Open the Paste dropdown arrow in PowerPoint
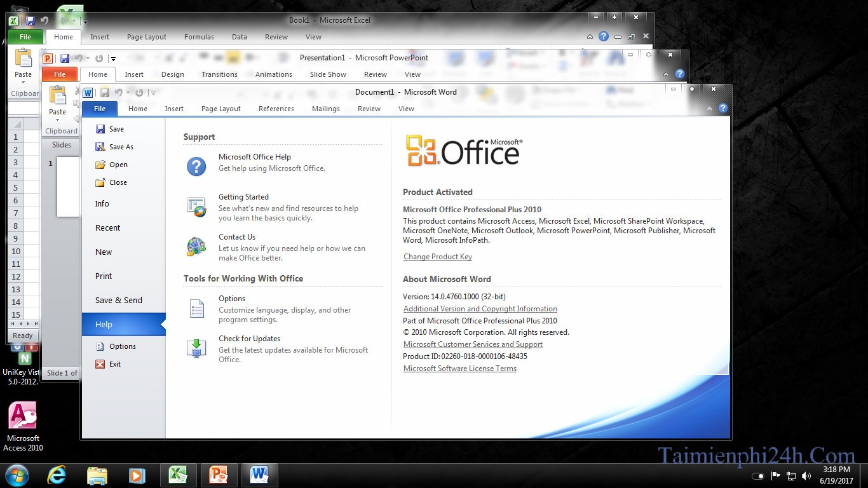Viewport: 868px width, 488px height. (x=58, y=120)
